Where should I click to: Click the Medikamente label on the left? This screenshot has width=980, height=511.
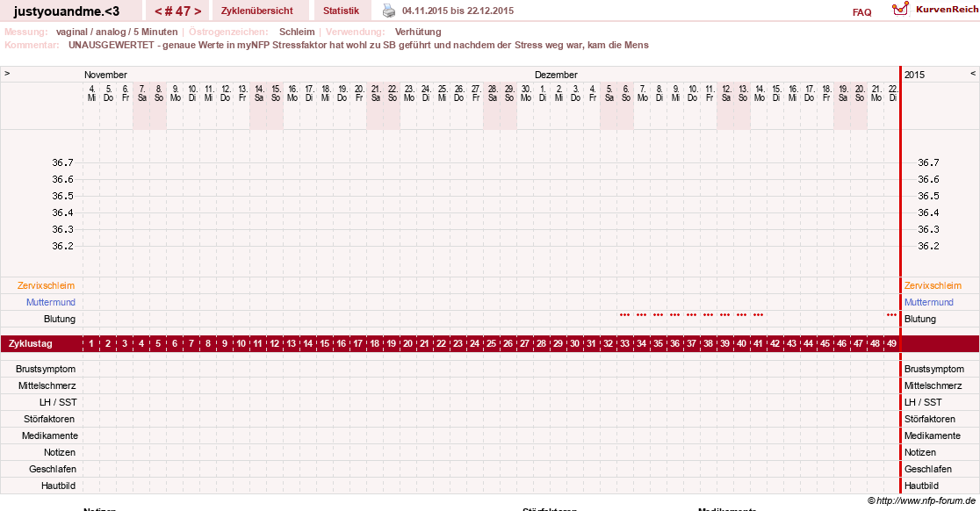[50, 435]
